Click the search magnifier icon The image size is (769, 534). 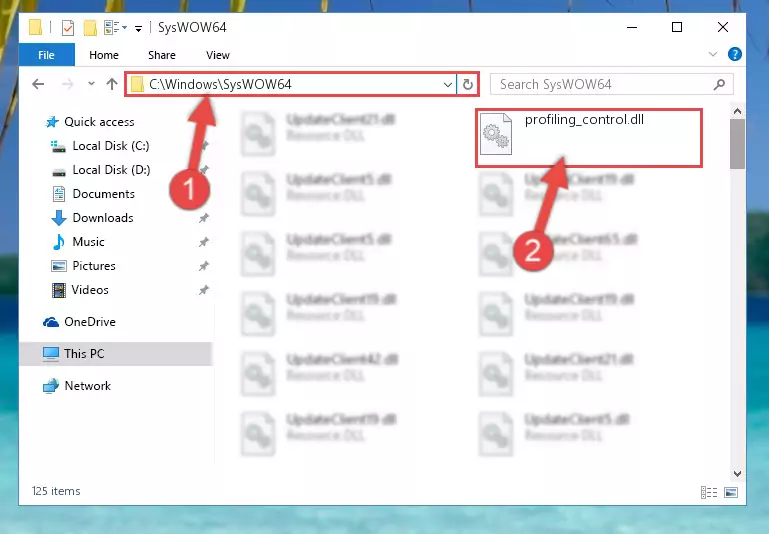click(719, 84)
